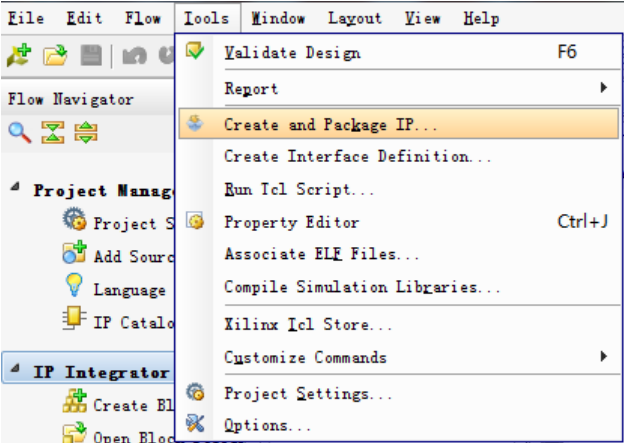
Task: Click the Flow Navigator search magnifier icon
Action: tap(20, 133)
